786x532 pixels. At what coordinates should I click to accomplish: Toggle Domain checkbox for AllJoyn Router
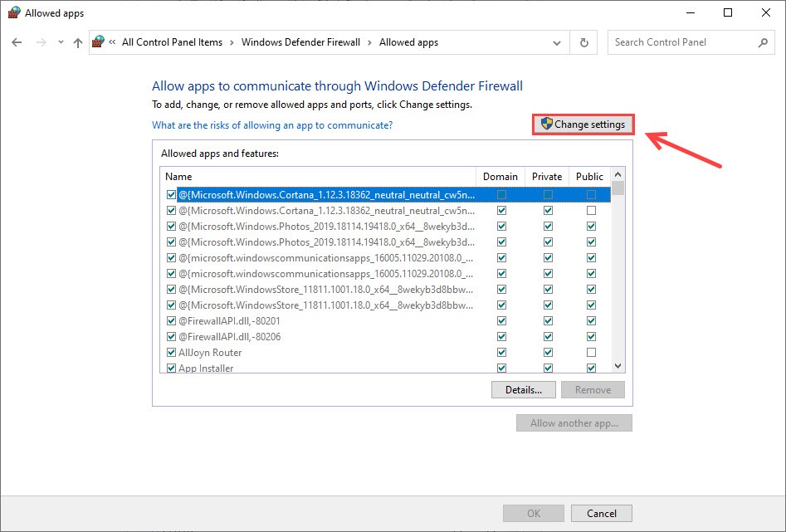click(501, 353)
